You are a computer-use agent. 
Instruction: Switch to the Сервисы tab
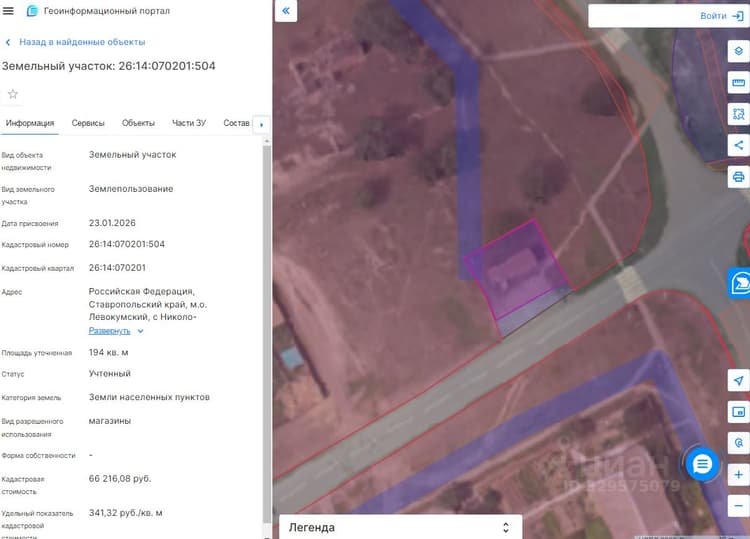pyautogui.click(x=88, y=123)
